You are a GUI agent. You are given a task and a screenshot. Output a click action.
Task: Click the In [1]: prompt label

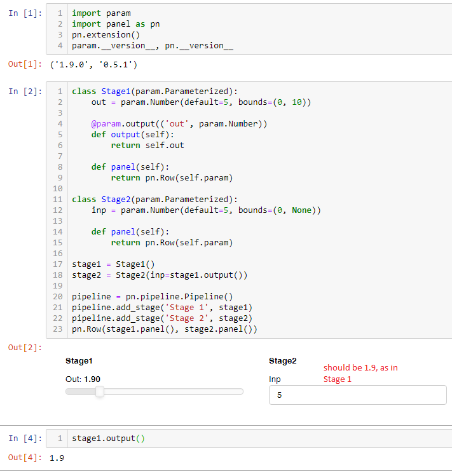[25, 13]
